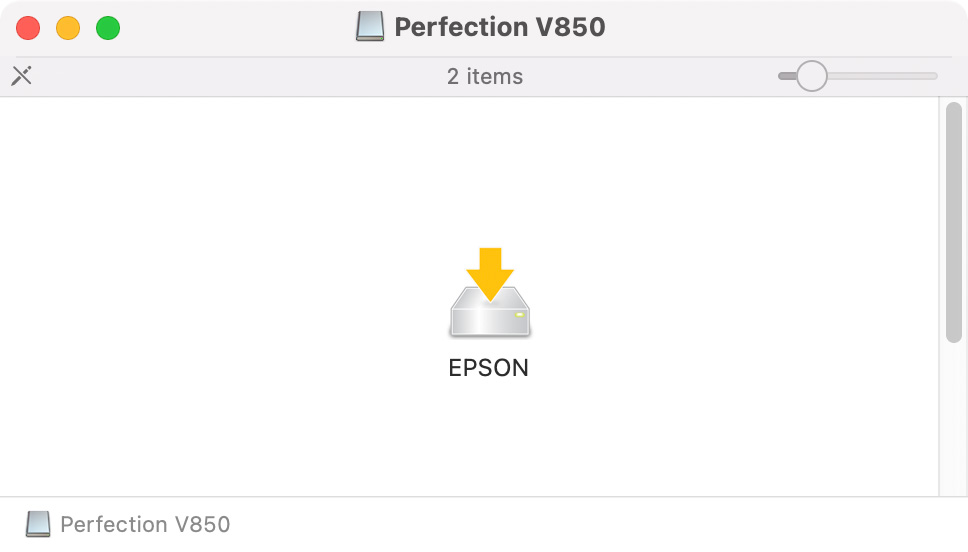Click the right end of icon size slider
The image size is (968, 552).
931,76
